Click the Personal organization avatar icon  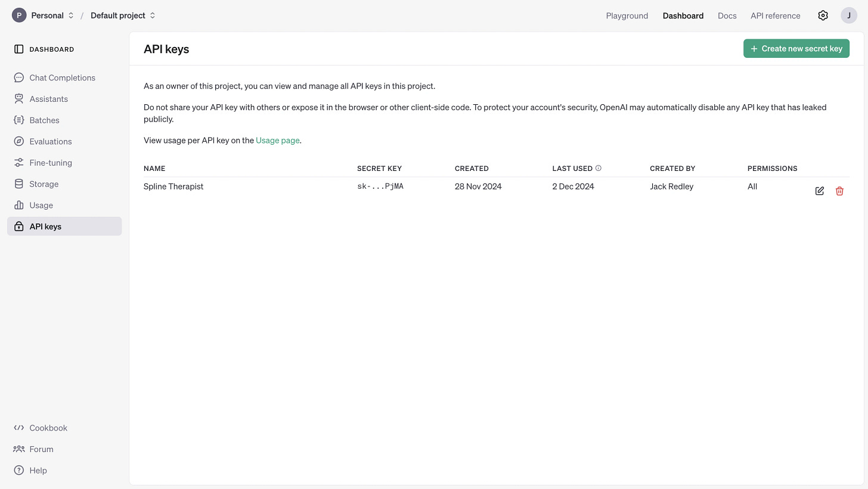tap(19, 15)
